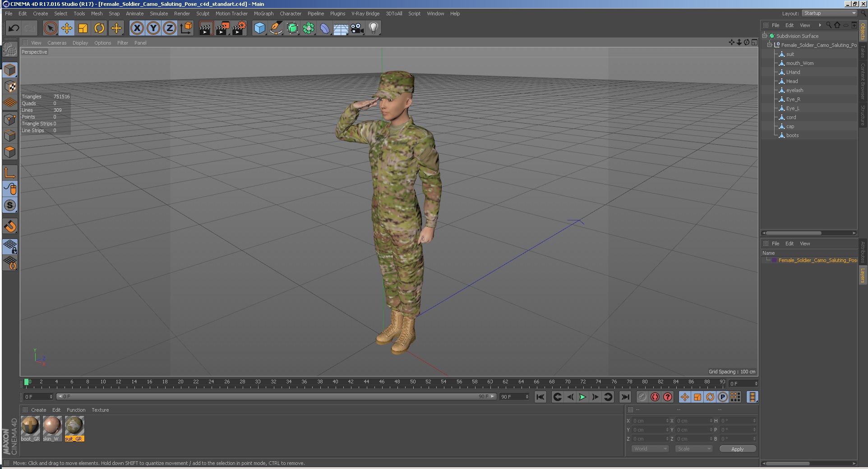
Task: Open the Layout Startup dropdown
Action: (x=830, y=13)
